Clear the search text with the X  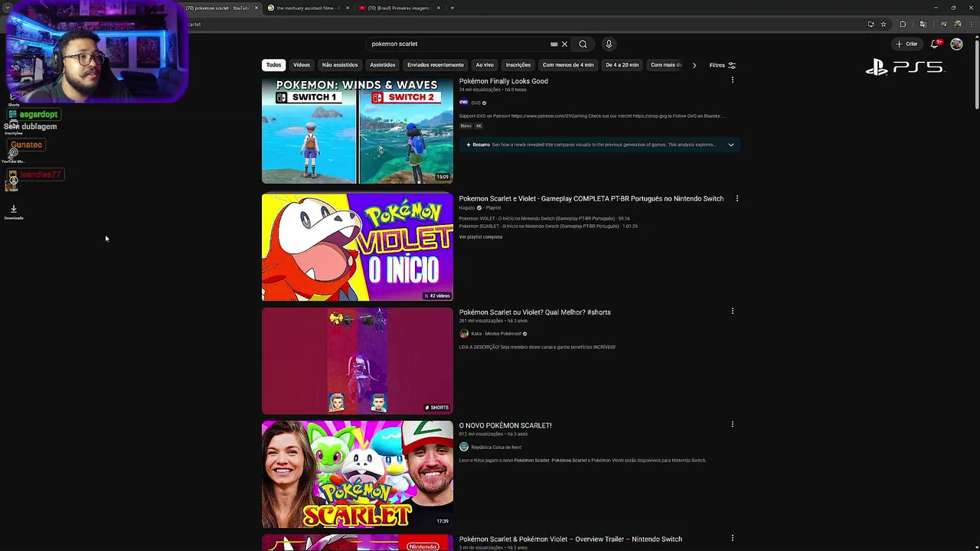tap(564, 44)
